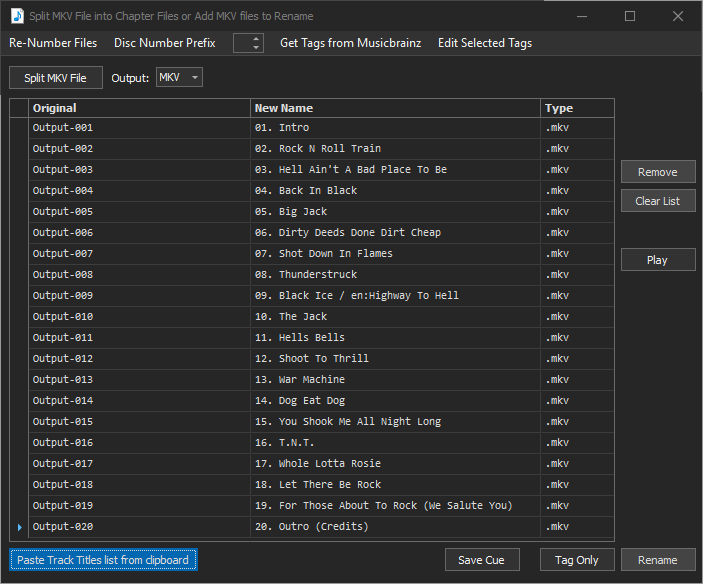The height and width of the screenshot is (584, 703).
Task: Open Edit Selected Tags menu item
Action: (x=485, y=43)
